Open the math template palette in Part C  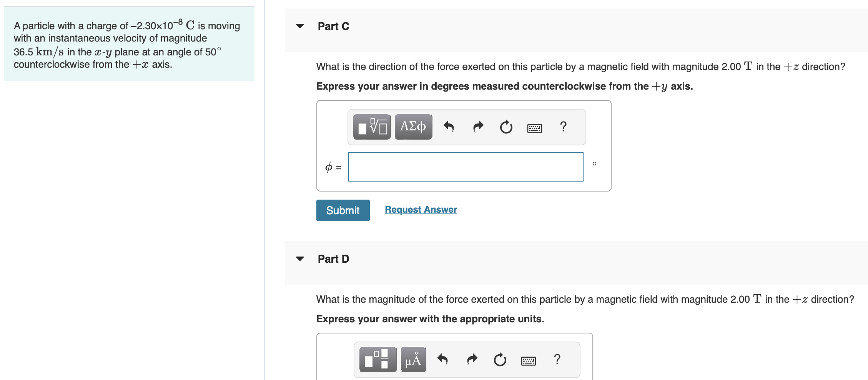point(371,127)
